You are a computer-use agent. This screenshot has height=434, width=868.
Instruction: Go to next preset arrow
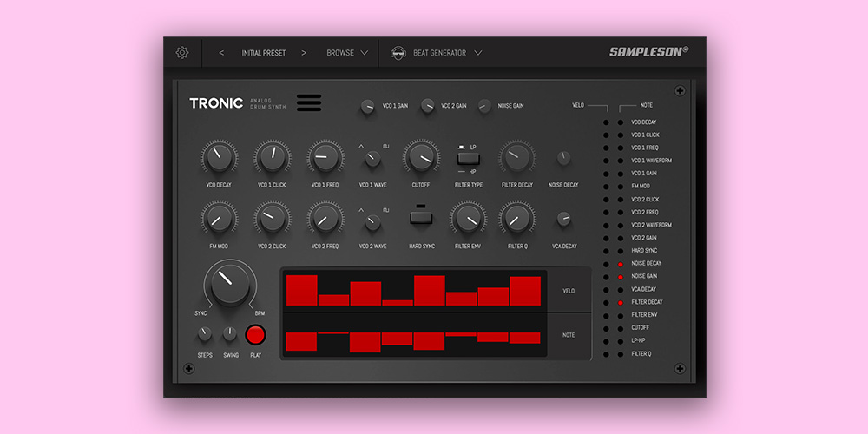point(303,53)
